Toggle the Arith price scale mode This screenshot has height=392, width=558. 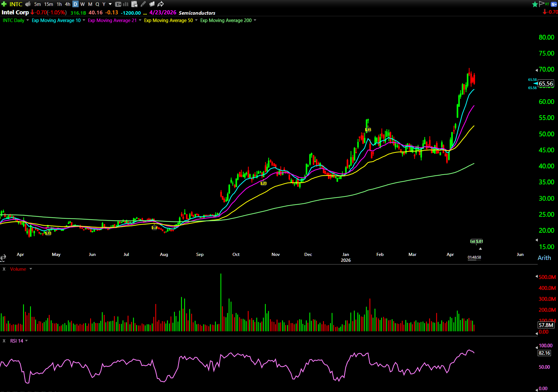point(544,258)
